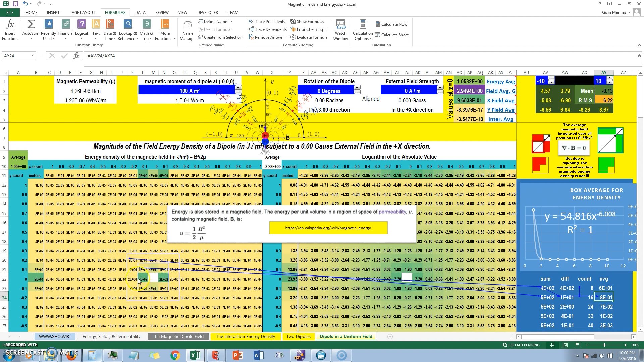Open Define Name dropdown arrow
This screenshot has width=644, height=362.
(231, 22)
